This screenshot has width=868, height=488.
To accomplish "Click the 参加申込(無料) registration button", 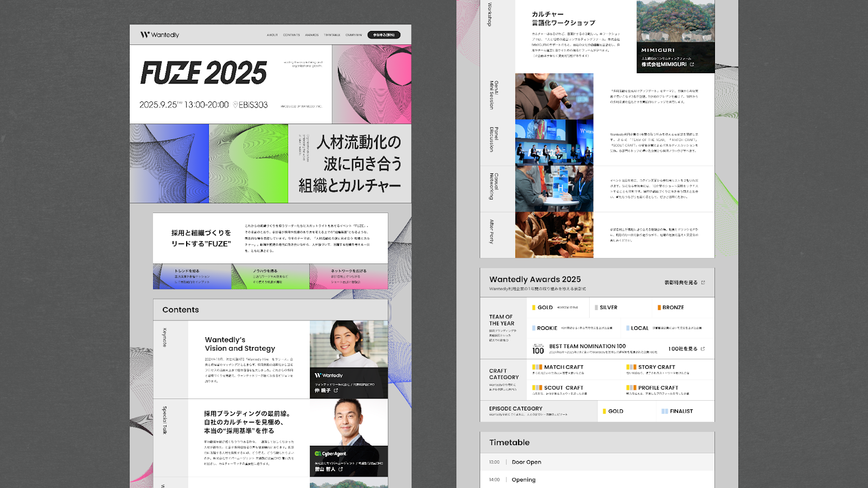I will 384,35.
